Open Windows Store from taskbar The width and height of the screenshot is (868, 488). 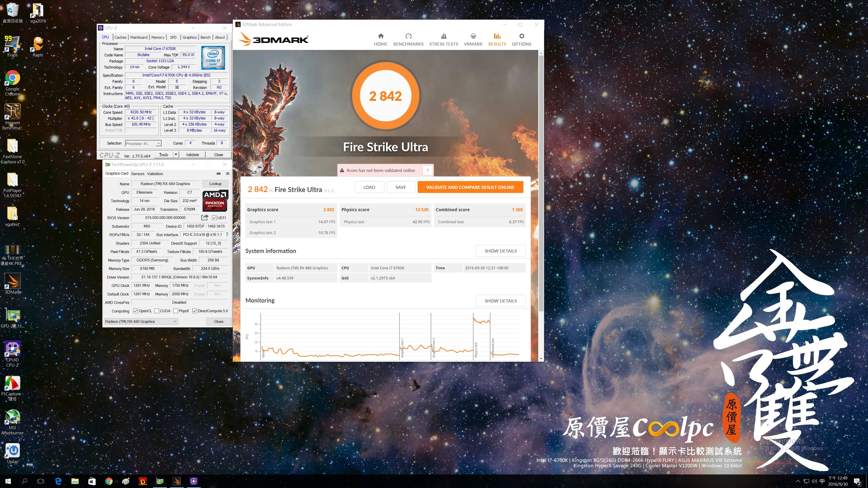click(92, 481)
